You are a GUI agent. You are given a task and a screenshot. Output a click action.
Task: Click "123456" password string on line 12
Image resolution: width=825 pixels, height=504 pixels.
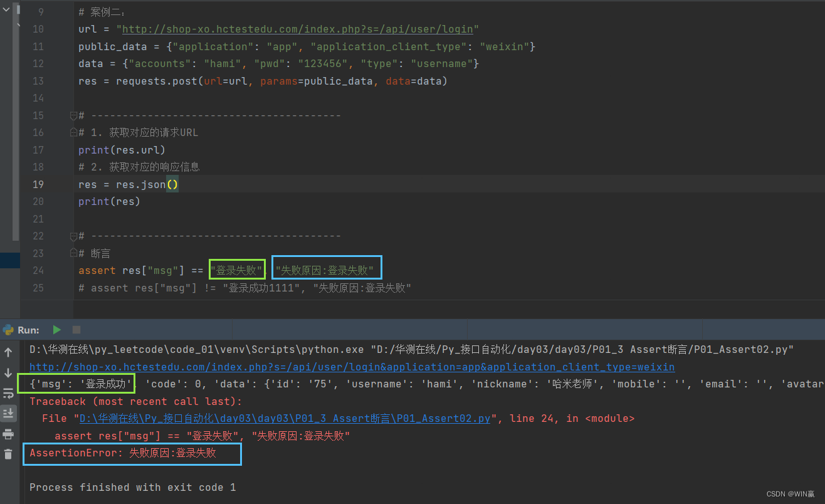(323, 63)
